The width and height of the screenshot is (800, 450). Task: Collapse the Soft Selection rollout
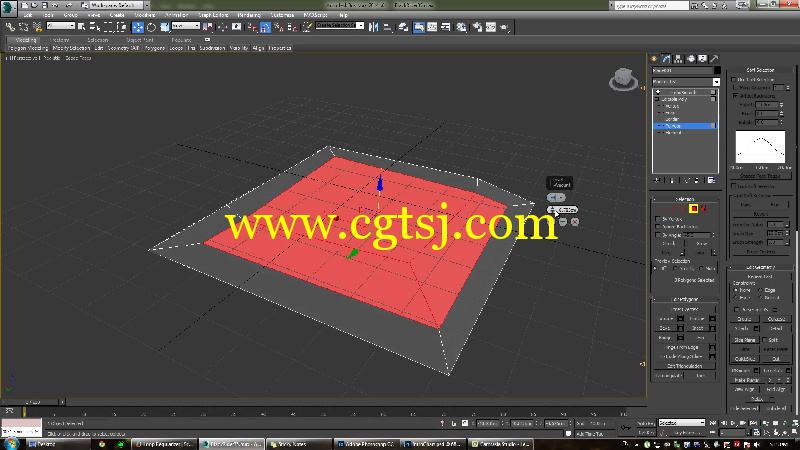(760, 69)
